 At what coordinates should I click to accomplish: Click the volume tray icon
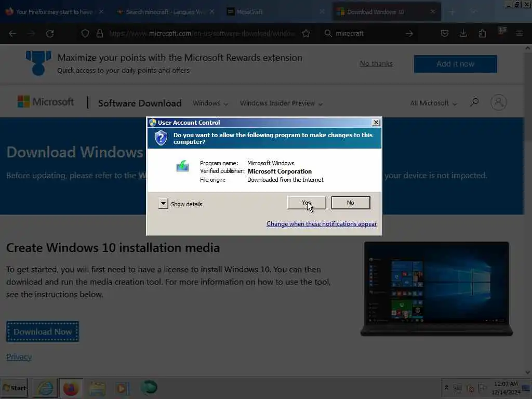pyautogui.click(x=470, y=388)
